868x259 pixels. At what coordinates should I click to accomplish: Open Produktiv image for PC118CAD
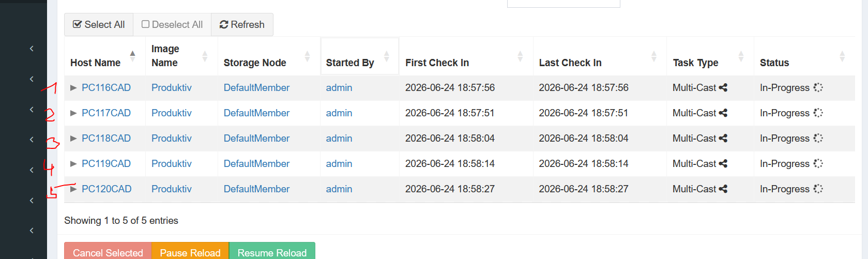point(171,139)
